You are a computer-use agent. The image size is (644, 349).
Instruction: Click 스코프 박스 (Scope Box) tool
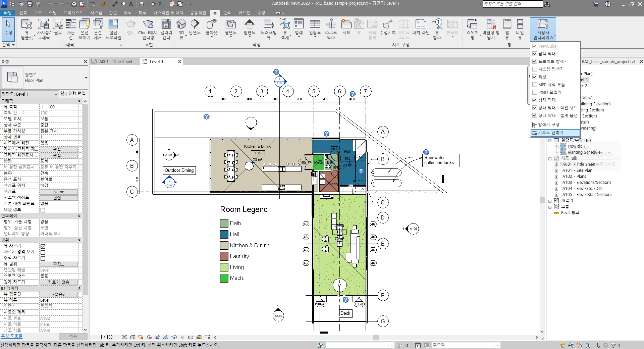pyautogui.click(x=331, y=29)
